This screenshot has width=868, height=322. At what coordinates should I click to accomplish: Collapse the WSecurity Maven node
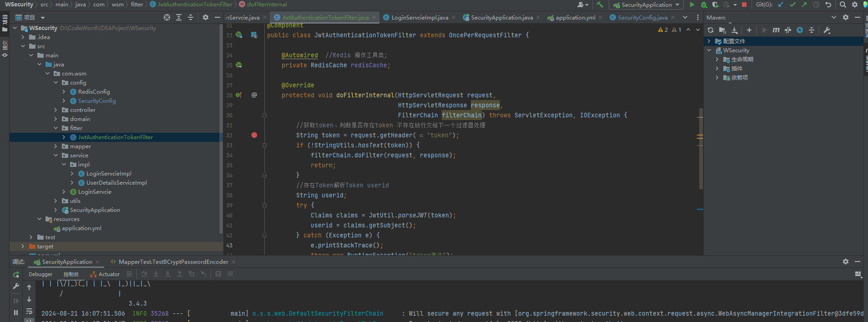tap(709, 50)
